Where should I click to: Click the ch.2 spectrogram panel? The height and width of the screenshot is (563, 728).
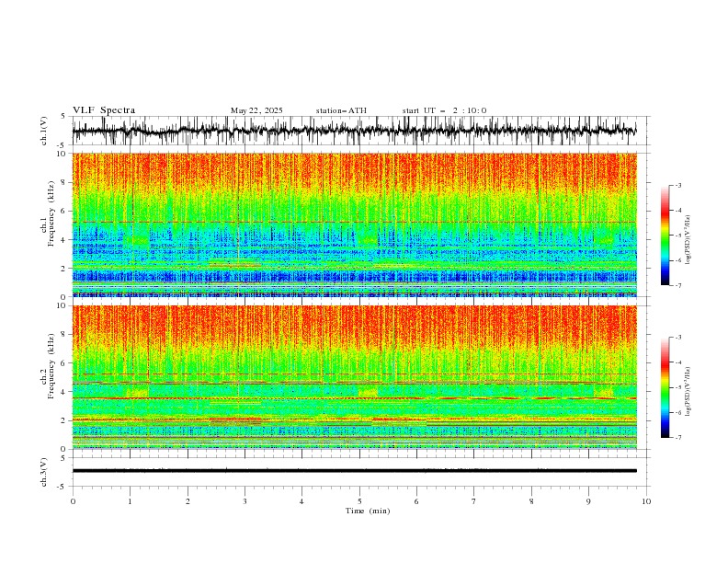click(x=354, y=377)
